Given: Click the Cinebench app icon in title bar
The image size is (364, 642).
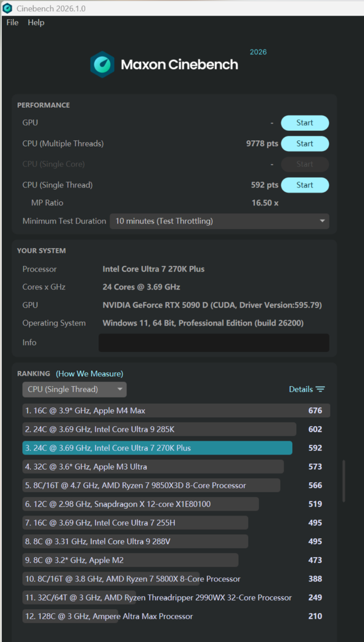Looking at the screenshot, I should [x=8, y=8].
